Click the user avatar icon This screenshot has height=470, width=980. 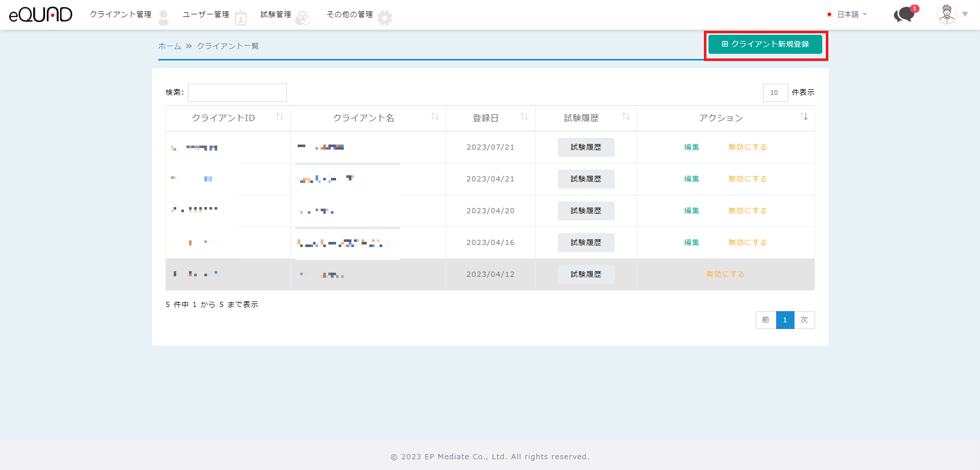[x=946, y=14]
